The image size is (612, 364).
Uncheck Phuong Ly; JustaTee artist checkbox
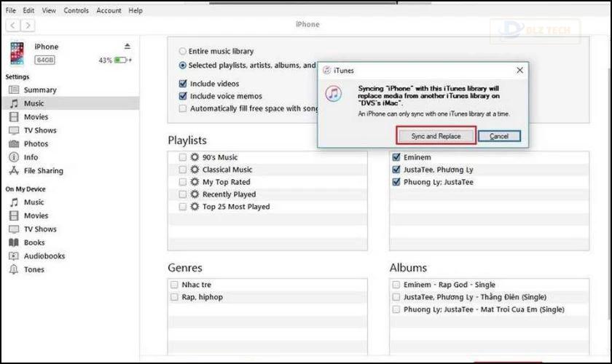396,182
